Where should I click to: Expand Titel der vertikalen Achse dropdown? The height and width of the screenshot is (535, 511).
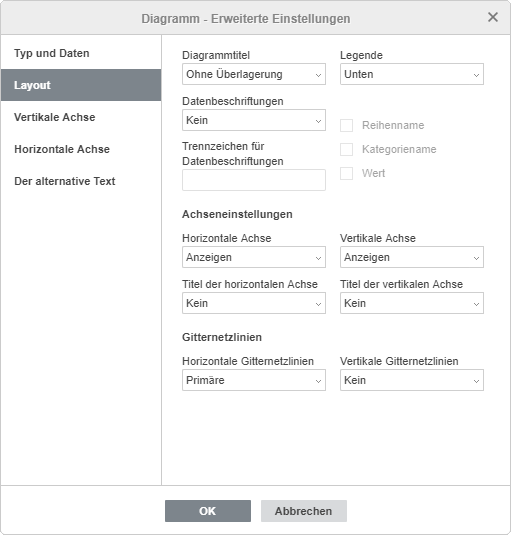(412, 303)
